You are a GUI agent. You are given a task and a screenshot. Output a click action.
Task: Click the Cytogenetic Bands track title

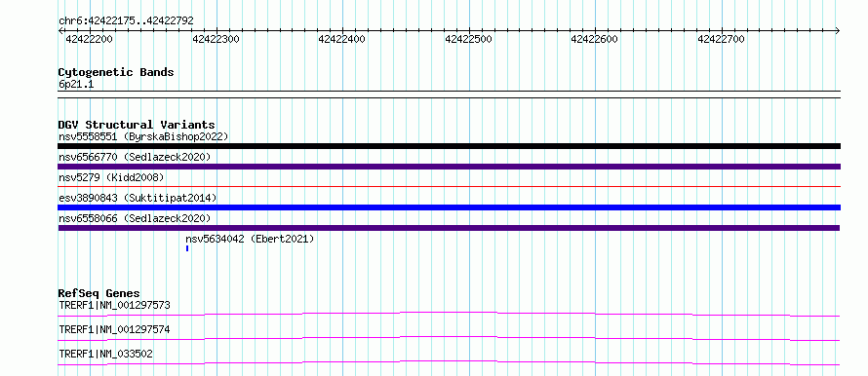click(116, 72)
